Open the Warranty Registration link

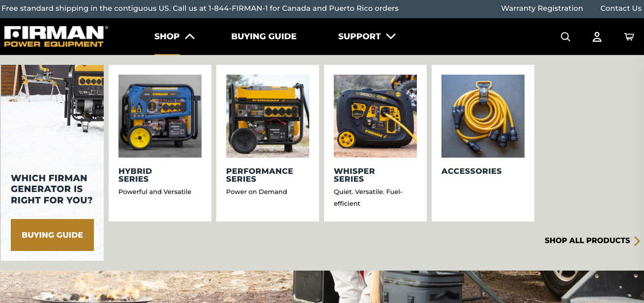pyautogui.click(x=542, y=8)
